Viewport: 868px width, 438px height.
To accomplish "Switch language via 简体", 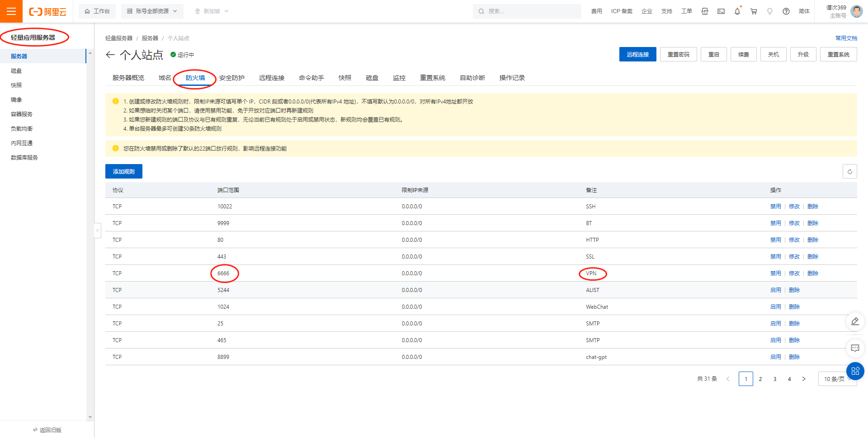I will click(804, 11).
